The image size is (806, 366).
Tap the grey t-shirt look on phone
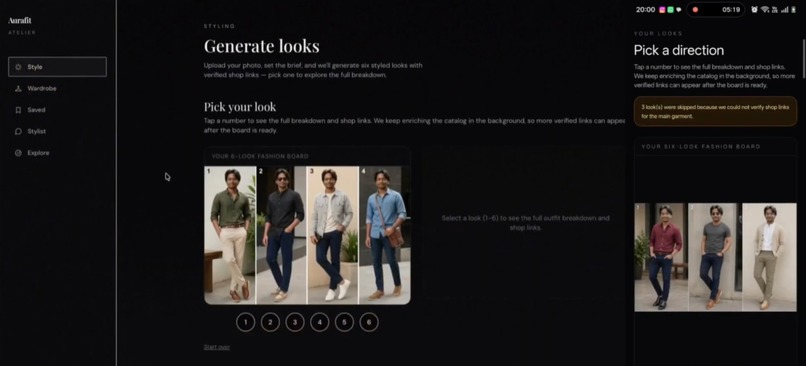[x=715, y=257]
